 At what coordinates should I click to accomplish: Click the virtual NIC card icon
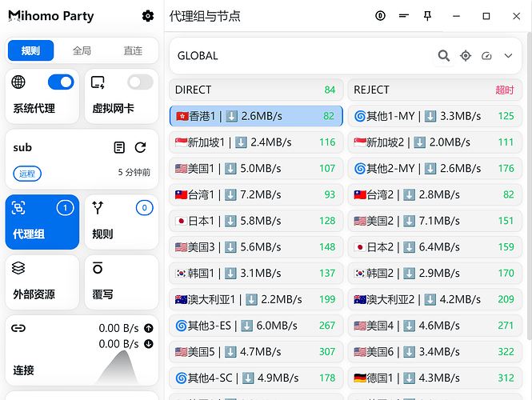click(98, 82)
